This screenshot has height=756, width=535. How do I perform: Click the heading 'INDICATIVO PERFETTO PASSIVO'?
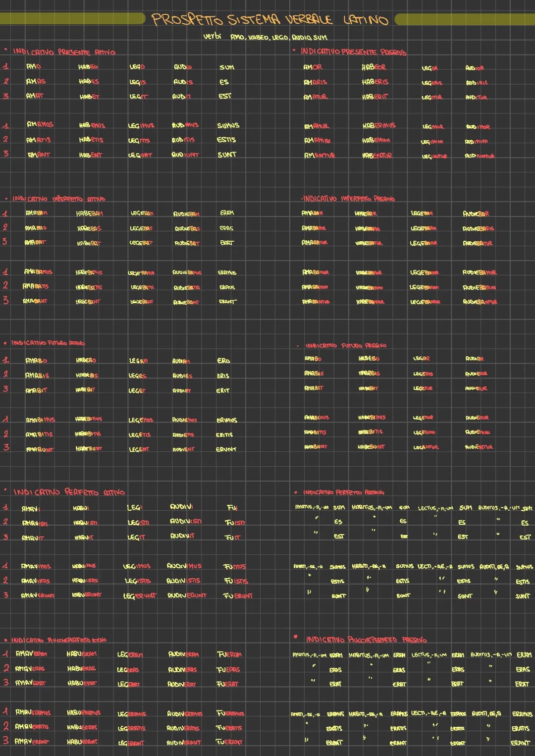(x=343, y=492)
